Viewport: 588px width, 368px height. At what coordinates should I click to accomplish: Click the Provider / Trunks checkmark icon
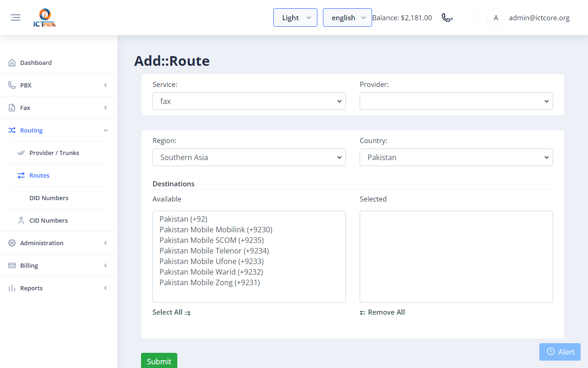21,153
